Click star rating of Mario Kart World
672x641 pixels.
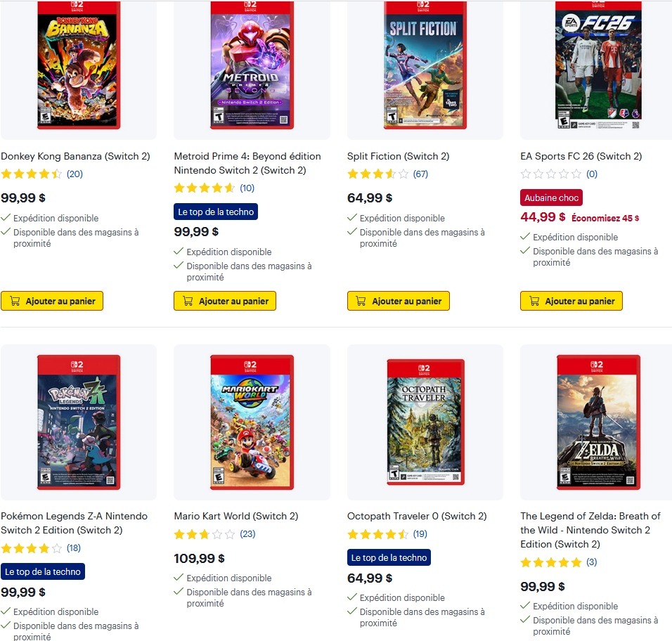coord(205,534)
